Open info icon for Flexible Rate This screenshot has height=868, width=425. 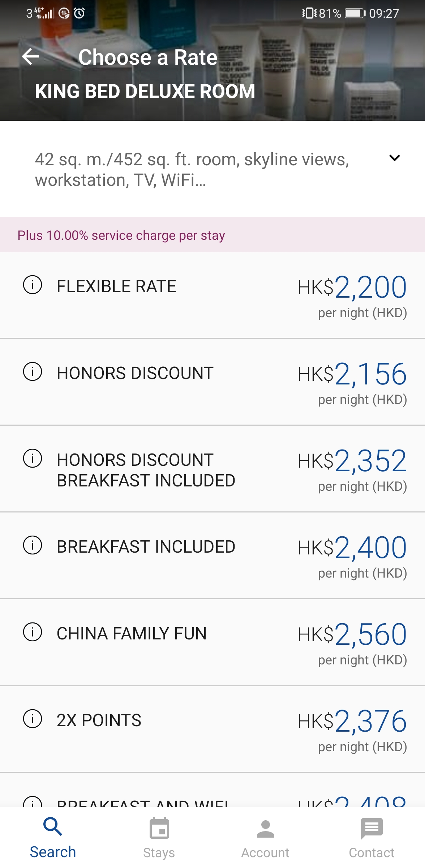click(33, 285)
